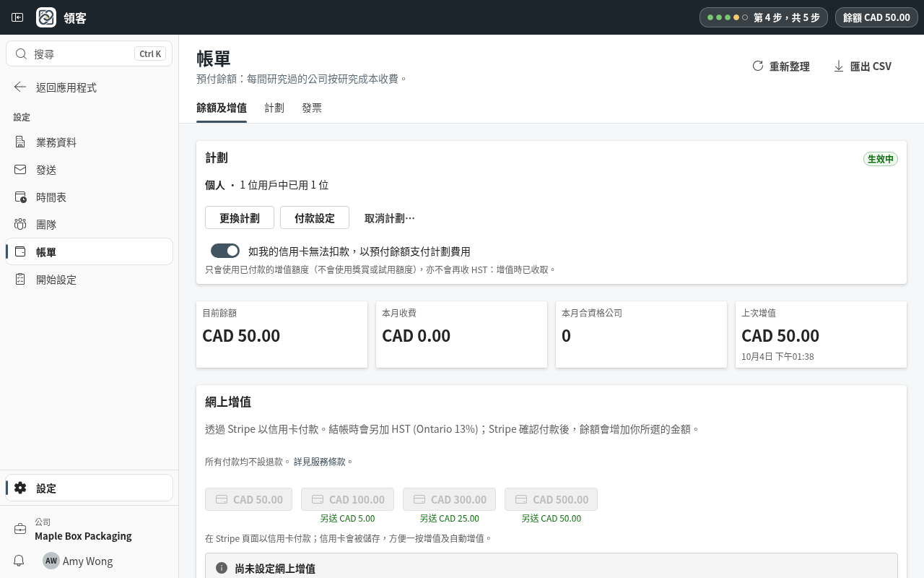The width and height of the screenshot is (924, 578).
Task: Click the 帳單 wallet icon
Action: (20, 252)
